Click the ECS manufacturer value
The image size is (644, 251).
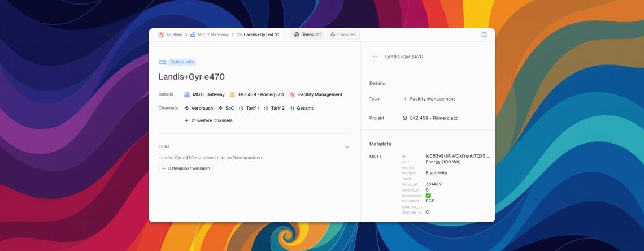pyautogui.click(x=430, y=201)
